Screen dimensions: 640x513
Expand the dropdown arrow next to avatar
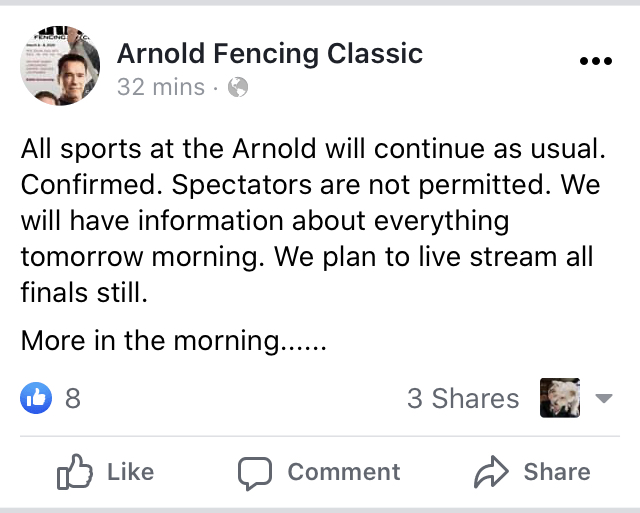point(603,399)
